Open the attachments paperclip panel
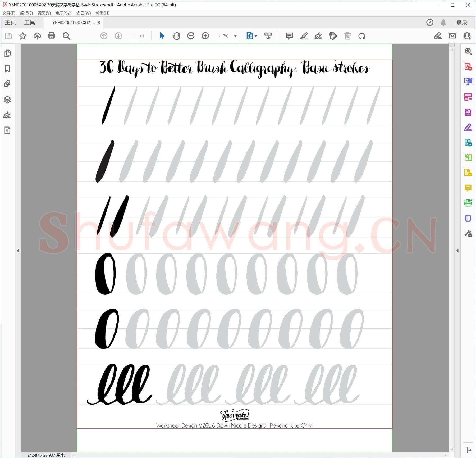This screenshot has height=458, width=476. (x=7, y=84)
